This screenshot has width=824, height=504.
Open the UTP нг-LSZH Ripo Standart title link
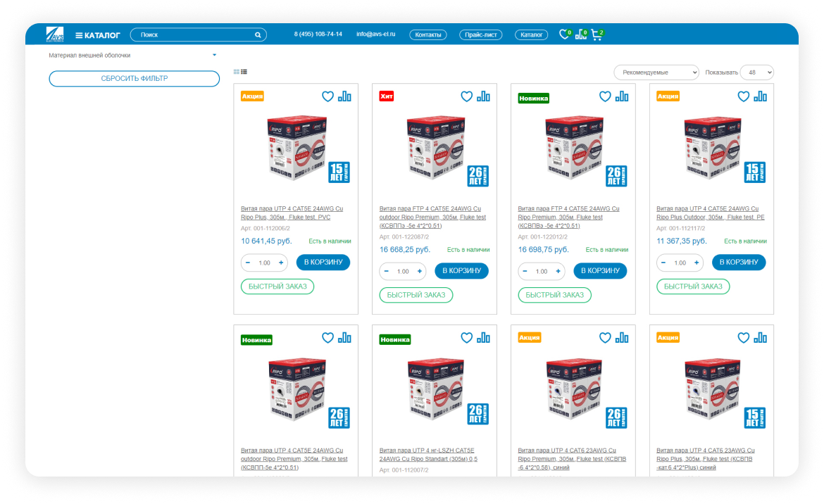point(428,455)
